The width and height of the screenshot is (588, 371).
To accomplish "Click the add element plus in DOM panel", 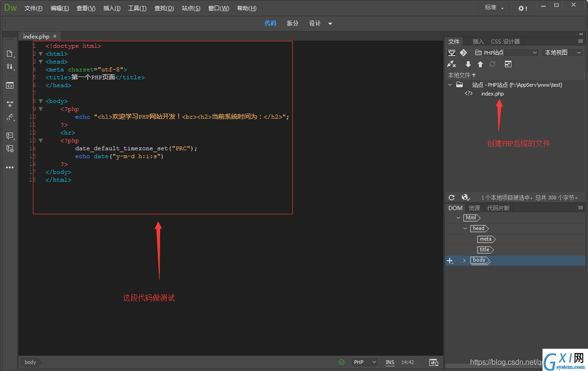I will point(450,261).
